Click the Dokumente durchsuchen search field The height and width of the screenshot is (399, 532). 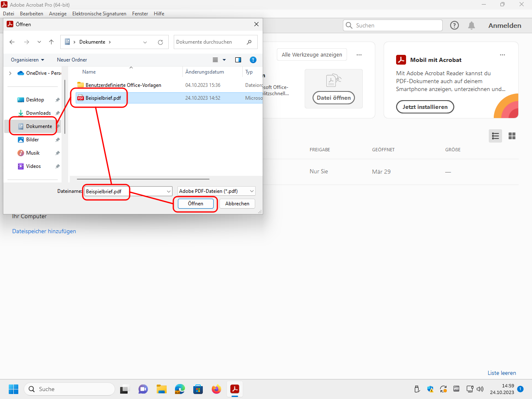[x=210, y=42]
